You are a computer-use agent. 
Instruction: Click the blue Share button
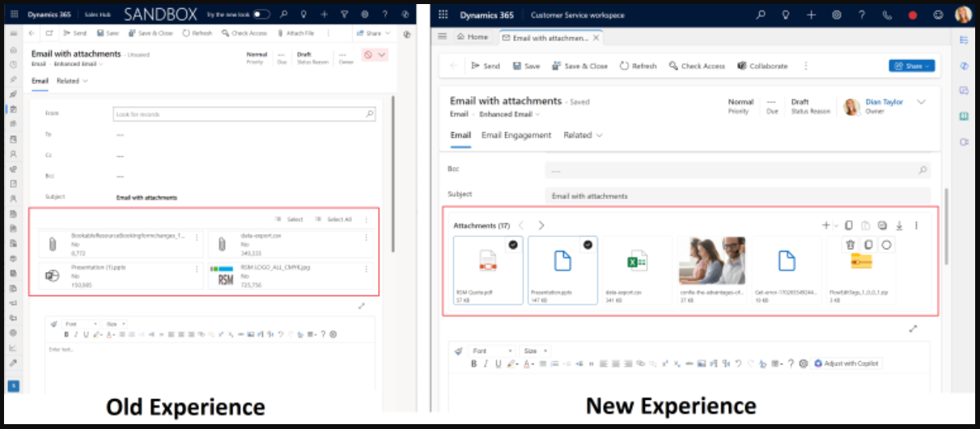click(912, 66)
